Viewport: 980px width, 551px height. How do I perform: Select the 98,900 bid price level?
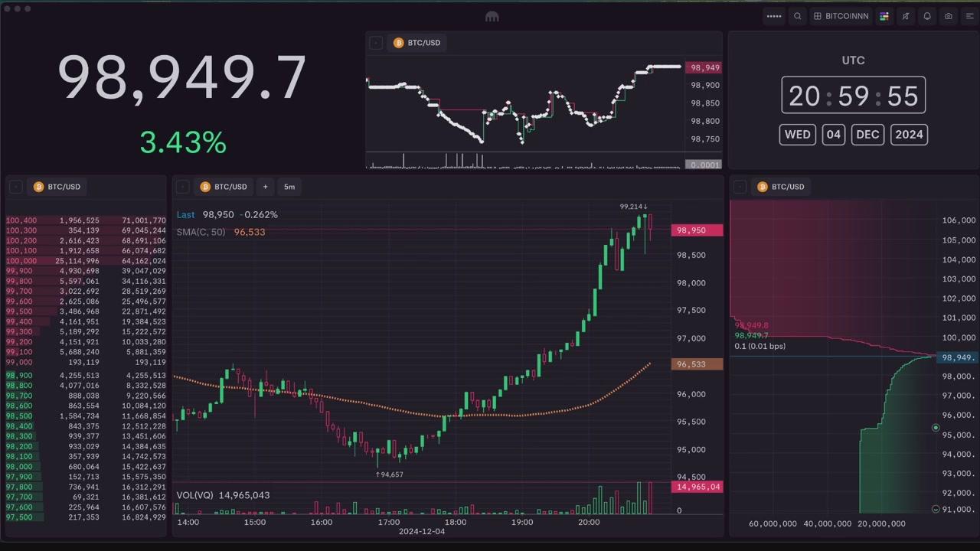click(x=19, y=376)
